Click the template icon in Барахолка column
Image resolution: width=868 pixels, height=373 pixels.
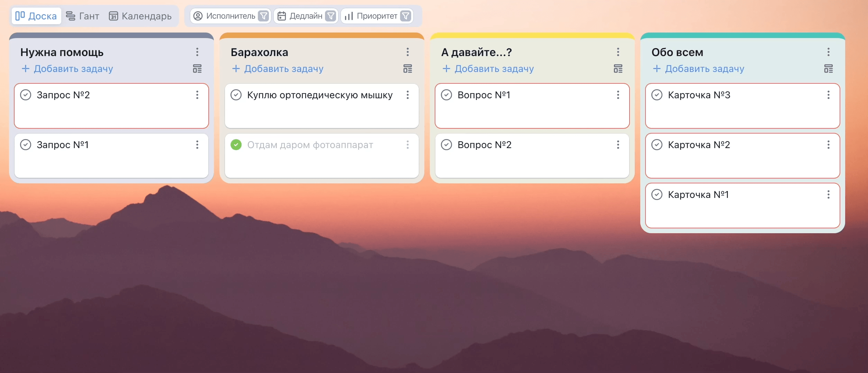(408, 69)
